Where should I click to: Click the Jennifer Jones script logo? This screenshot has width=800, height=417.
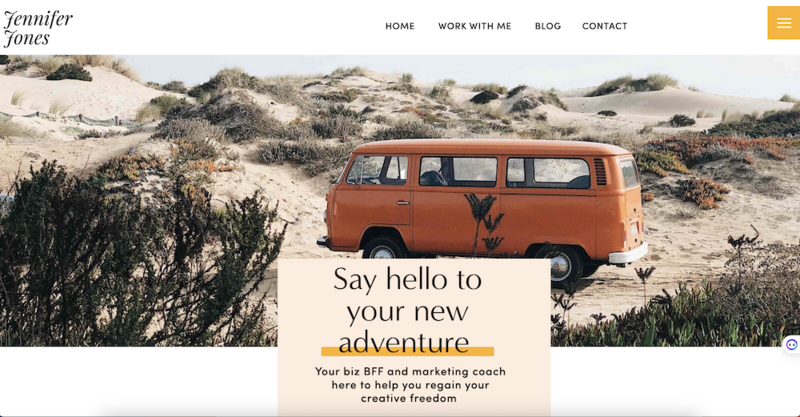coord(38,29)
